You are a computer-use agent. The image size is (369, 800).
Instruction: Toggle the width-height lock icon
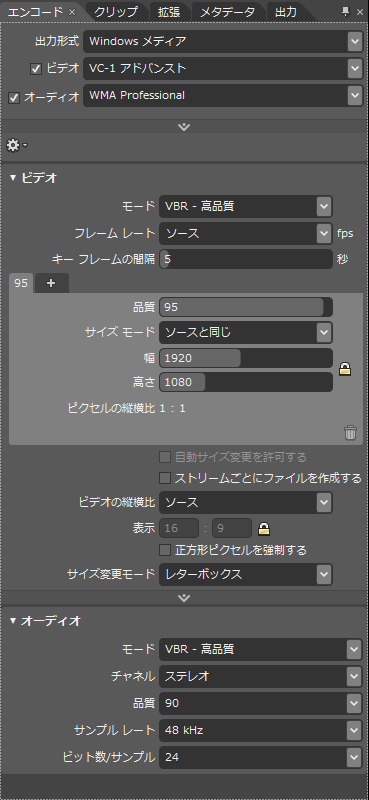click(346, 368)
